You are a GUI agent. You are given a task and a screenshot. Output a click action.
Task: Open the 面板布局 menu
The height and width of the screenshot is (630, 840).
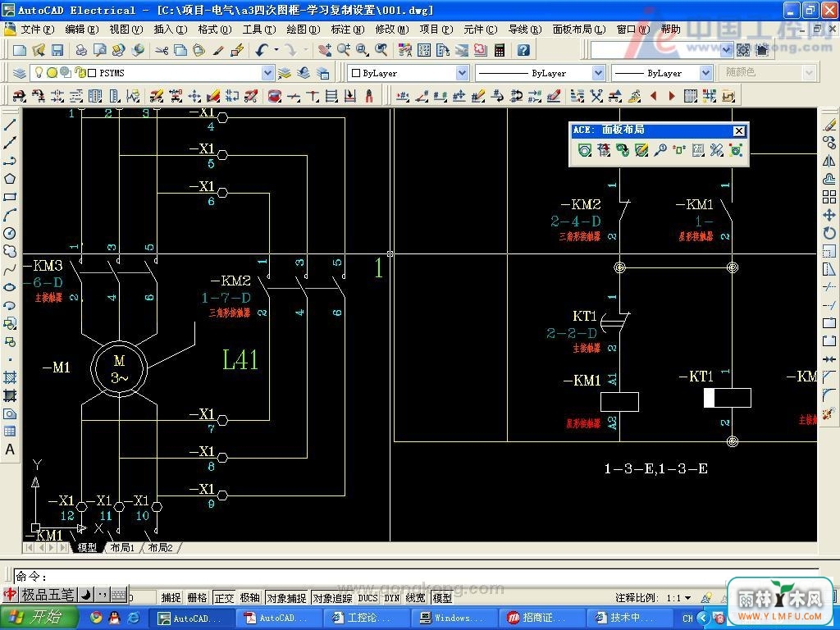click(578, 30)
